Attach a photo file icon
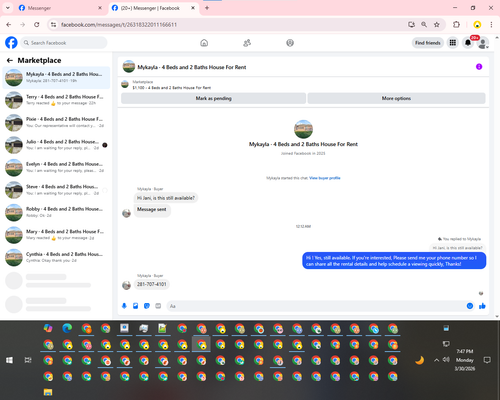 coord(136,306)
